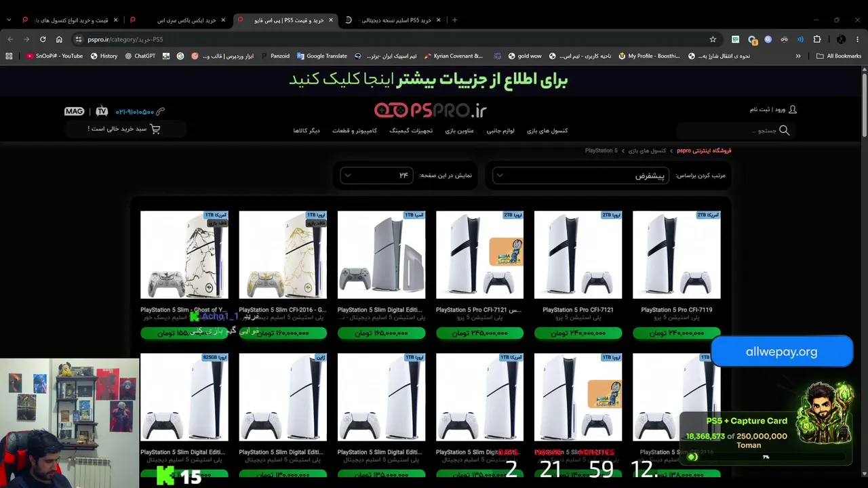Screen dimensions: 868x488
Task: Click the '۱۵۵,۰۰۰,۰۰۰ تومان' price button
Action: click(x=184, y=333)
